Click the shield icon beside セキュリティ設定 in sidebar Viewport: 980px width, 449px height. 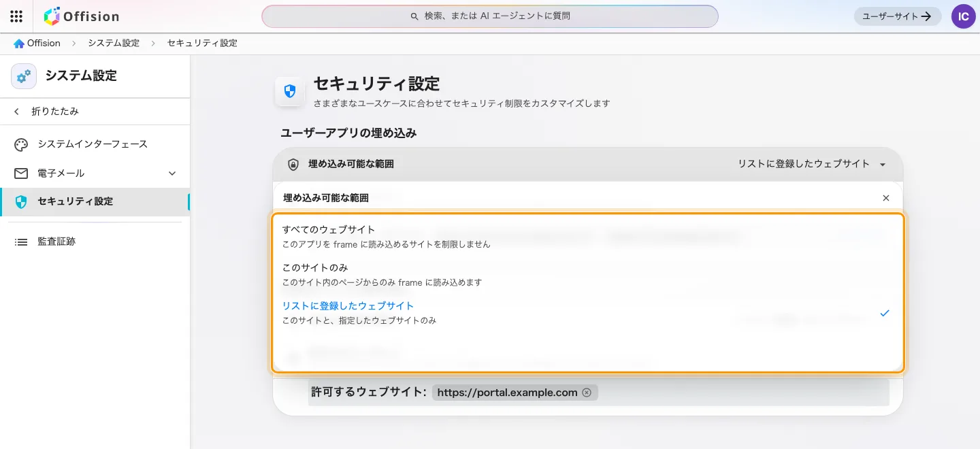(x=21, y=201)
